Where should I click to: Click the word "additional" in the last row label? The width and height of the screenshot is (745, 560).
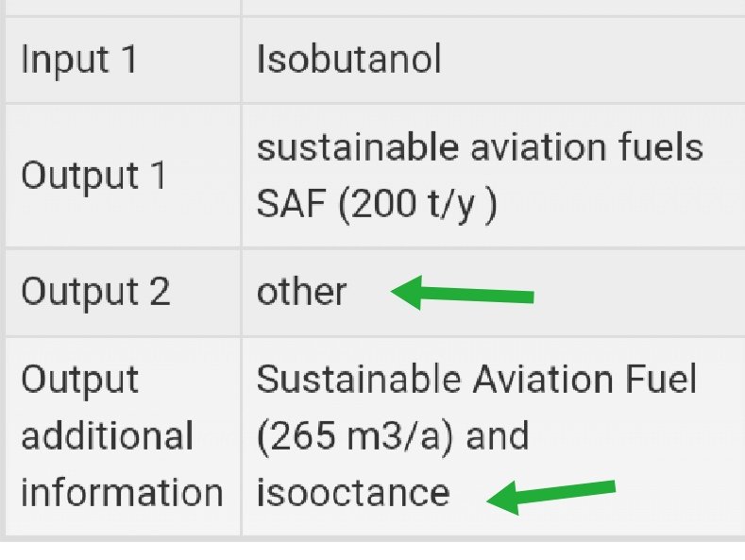pos(108,435)
